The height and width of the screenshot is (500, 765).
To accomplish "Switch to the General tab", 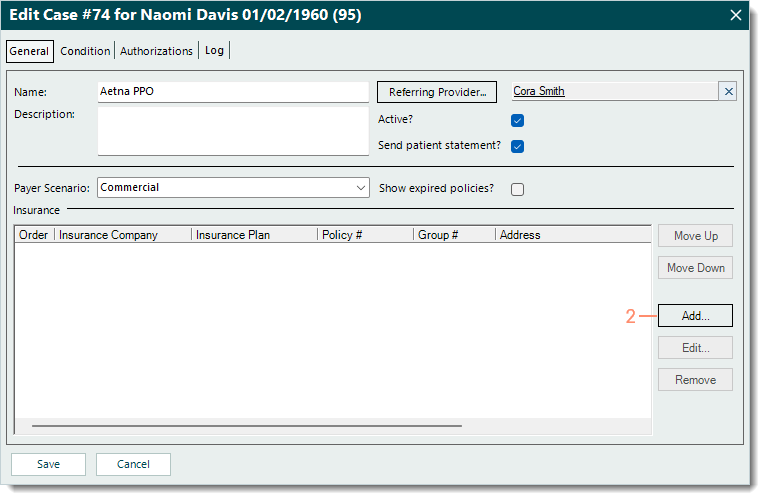I will pyautogui.click(x=29, y=51).
